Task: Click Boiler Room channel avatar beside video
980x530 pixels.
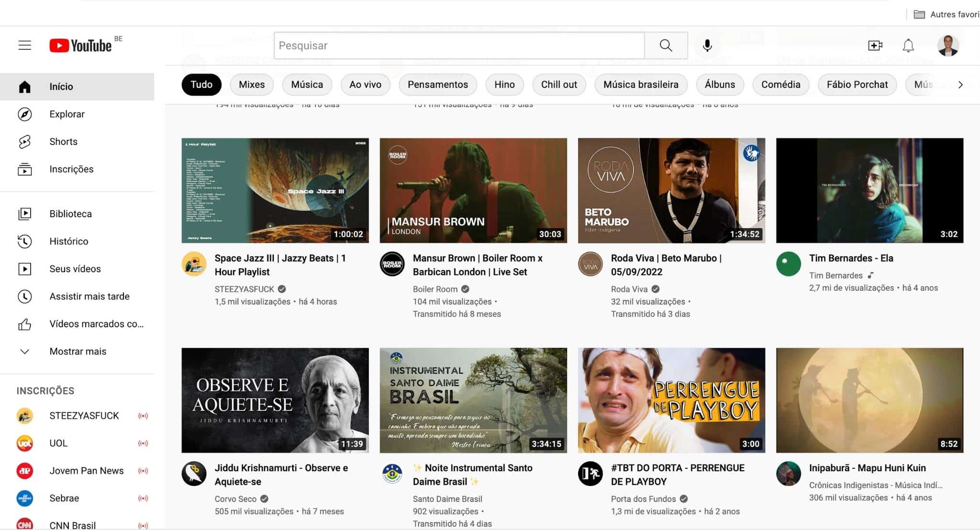Action: [x=392, y=264]
